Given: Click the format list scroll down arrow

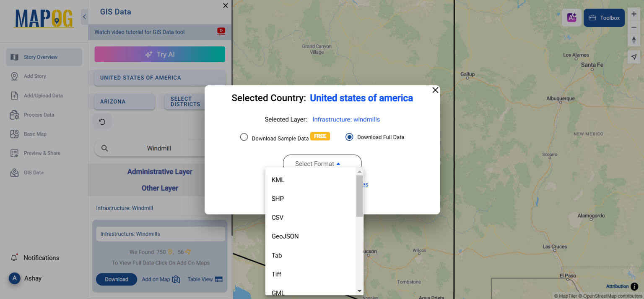Looking at the screenshot, I should pos(359,291).
